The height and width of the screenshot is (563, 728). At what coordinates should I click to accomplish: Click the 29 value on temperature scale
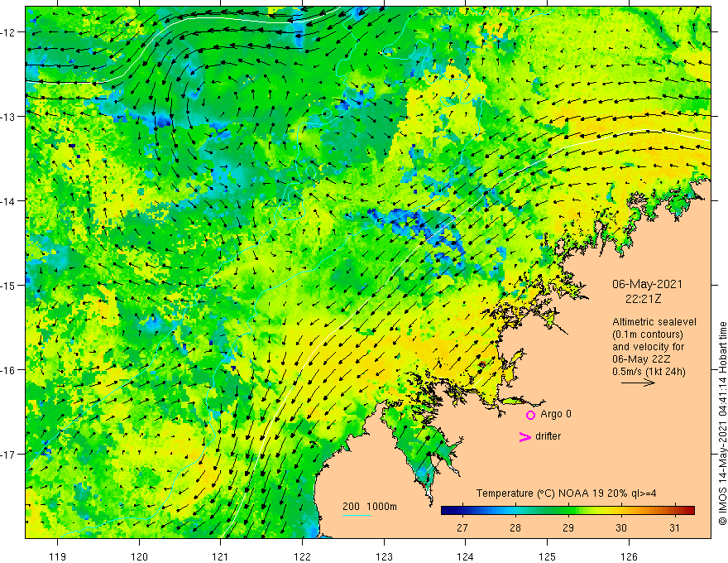568,527
